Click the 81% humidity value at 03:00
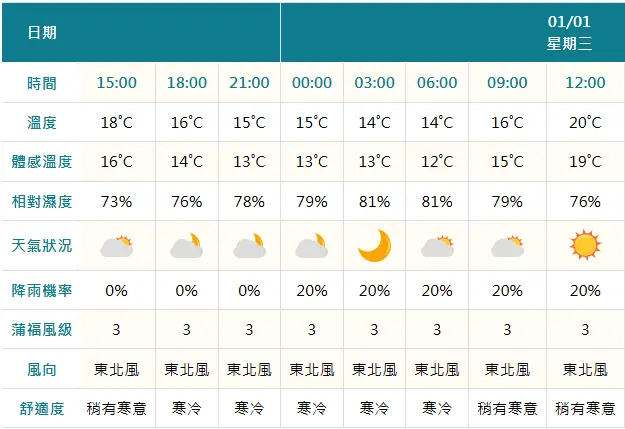Viewport: 625px width, 429px height. (374, 201)
